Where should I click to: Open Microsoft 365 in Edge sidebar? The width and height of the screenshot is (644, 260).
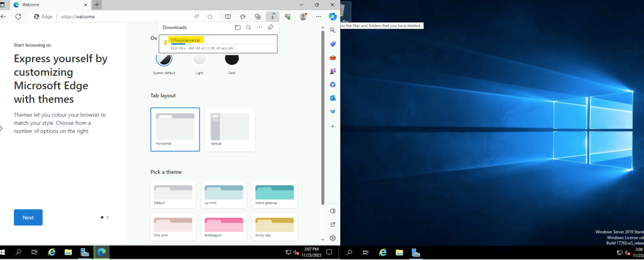(x=333, y=85)
